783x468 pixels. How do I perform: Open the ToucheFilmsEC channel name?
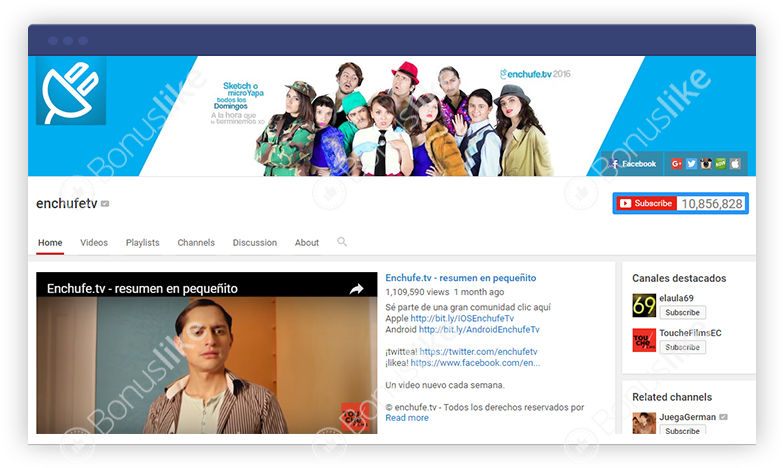click(690, 333)
